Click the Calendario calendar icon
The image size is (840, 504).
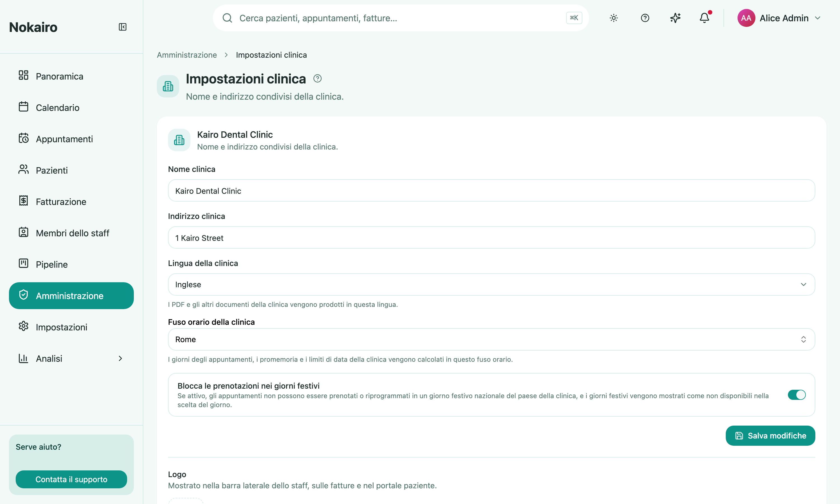click(24, 107)
